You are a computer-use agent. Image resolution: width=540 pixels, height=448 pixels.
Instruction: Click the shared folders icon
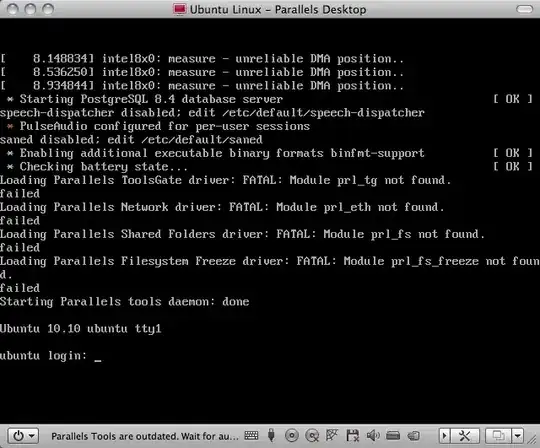(x=414, y=436)
